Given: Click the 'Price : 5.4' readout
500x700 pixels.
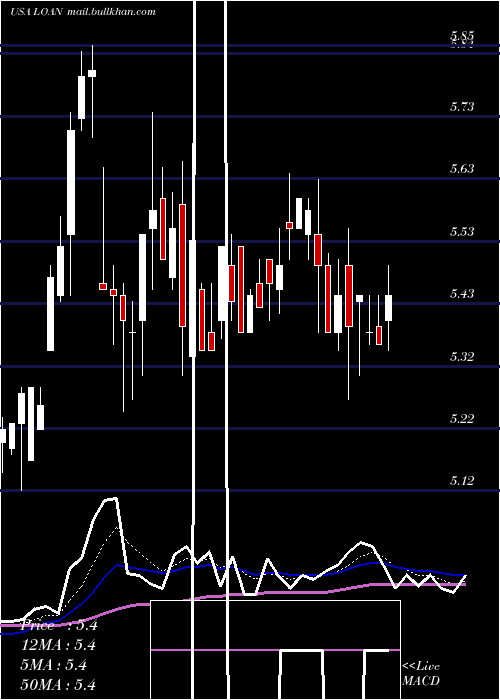Looking at the screenshot, I should point(59,625).
